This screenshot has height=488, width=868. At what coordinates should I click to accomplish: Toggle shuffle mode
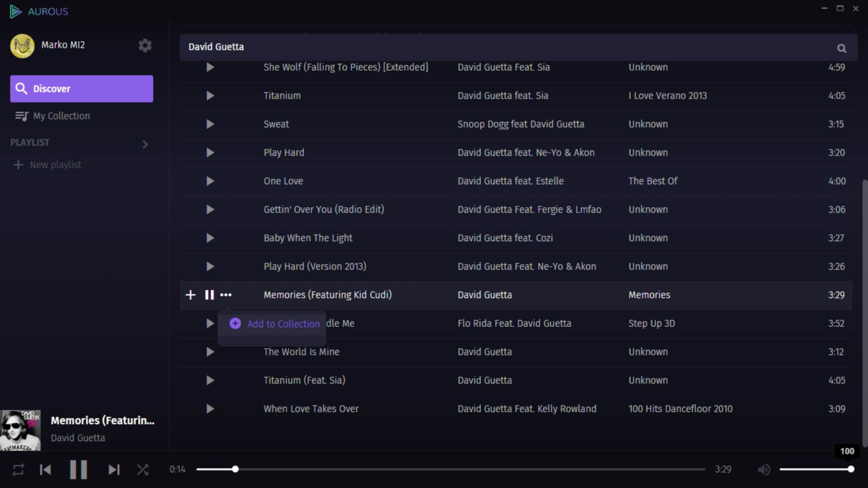point(142,470)
